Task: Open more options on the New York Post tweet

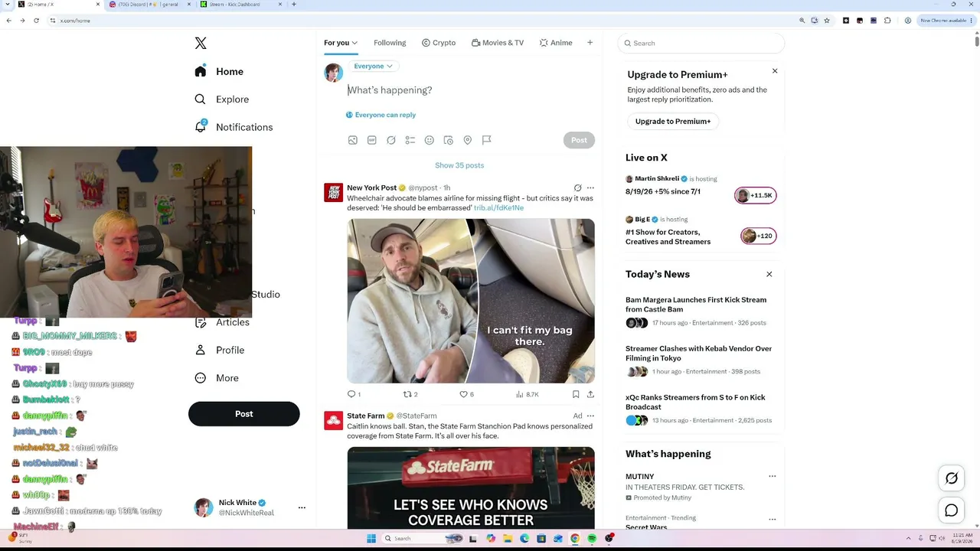Action: 590,187
